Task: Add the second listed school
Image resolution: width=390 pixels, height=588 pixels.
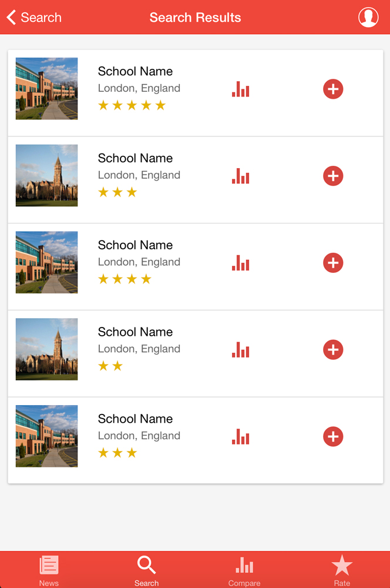Action: [x=333, y=176]
